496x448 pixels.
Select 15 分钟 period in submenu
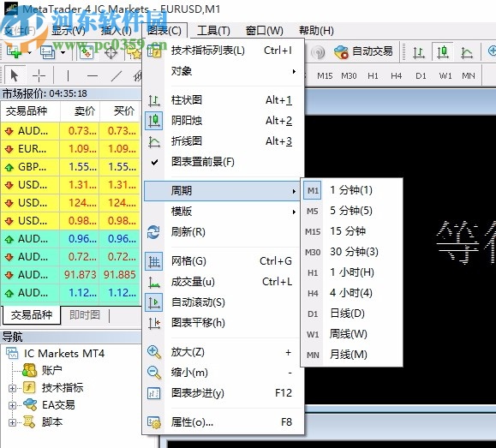[x=351, y=231]
